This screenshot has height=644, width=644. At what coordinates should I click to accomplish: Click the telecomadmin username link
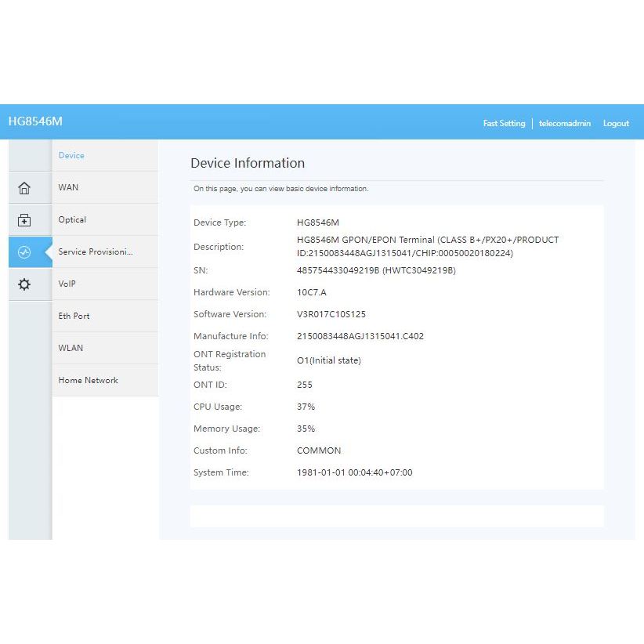pyautogui.click(x=565, y=124)
